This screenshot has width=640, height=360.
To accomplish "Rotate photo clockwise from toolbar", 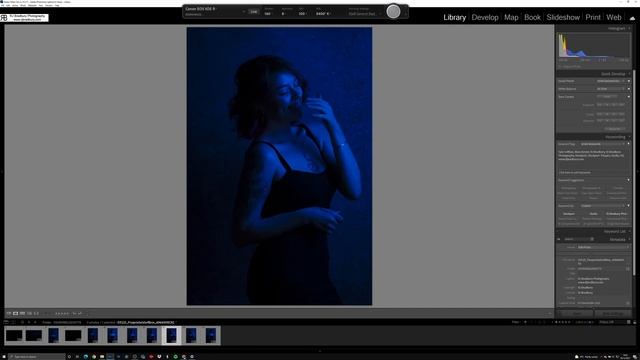I will pos(80,313).
